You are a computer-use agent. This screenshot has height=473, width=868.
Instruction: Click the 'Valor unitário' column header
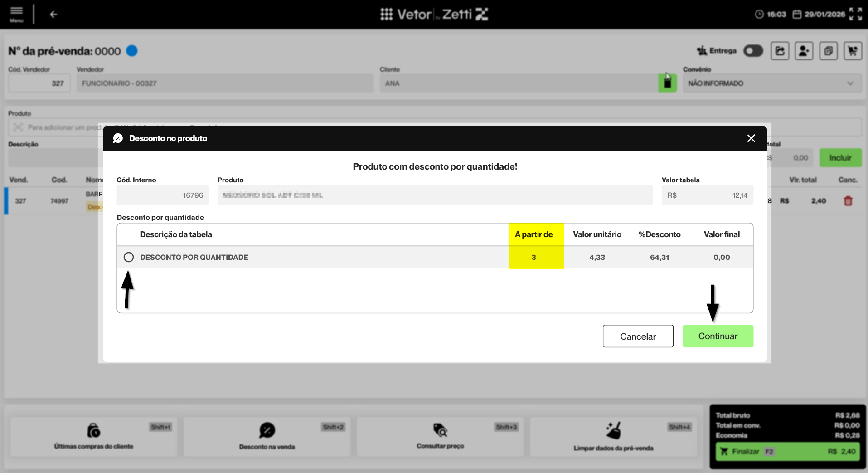point(597,234)
